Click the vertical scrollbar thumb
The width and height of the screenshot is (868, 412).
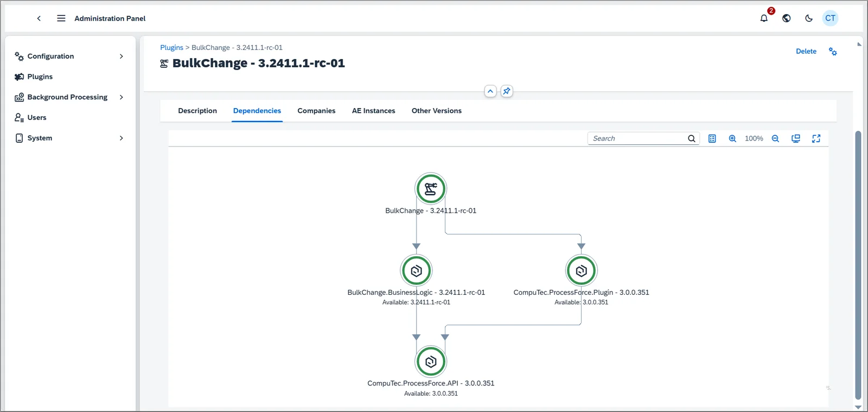858,265
